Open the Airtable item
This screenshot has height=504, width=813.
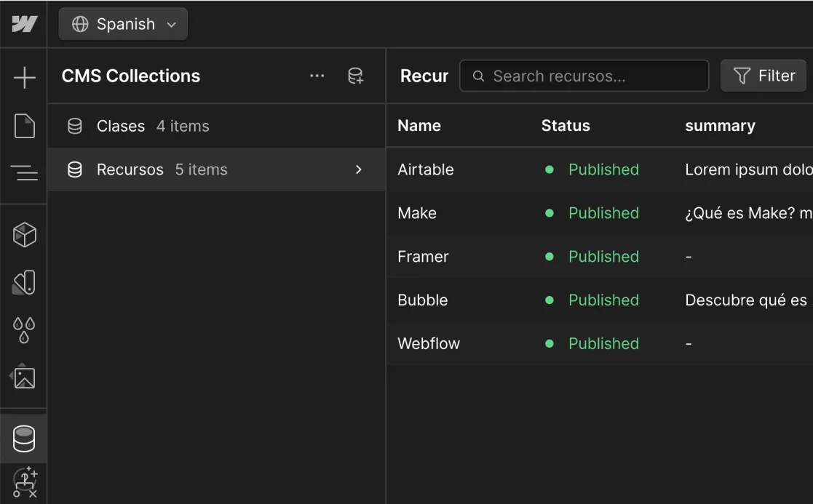426,169
